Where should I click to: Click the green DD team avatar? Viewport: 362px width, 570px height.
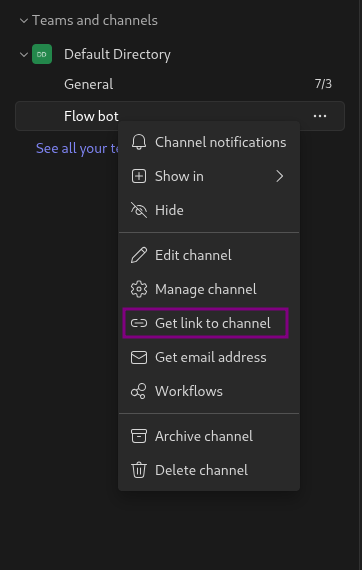(x=42, y=54)
